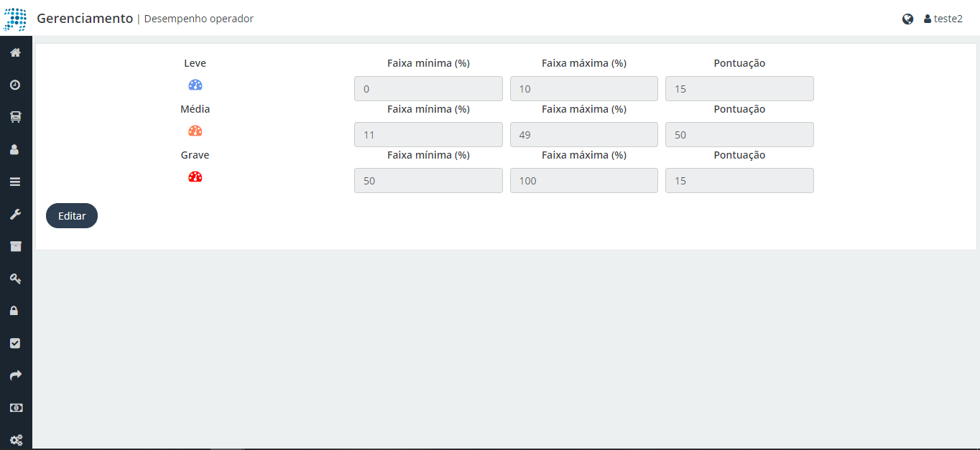The image size is (980, 450).
Task: Click the check-square sidebar icon
Action: (15, 343)
